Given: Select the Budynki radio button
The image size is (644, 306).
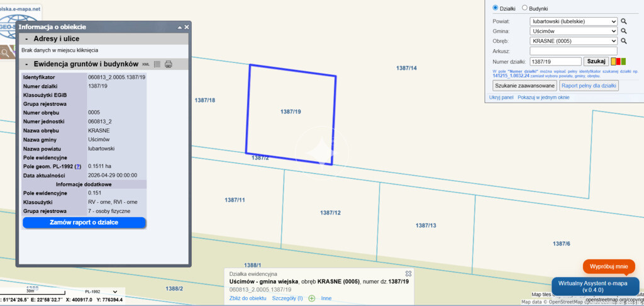Looking at the screenshot, I should 525,8.
